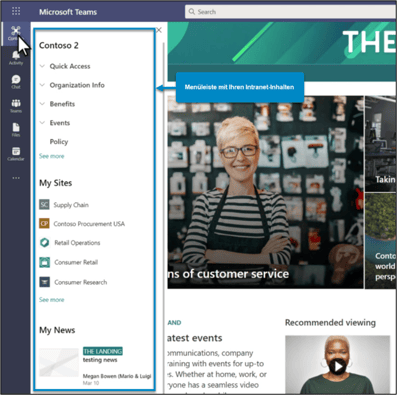Click the search magnifier icon

pos(192,12)
